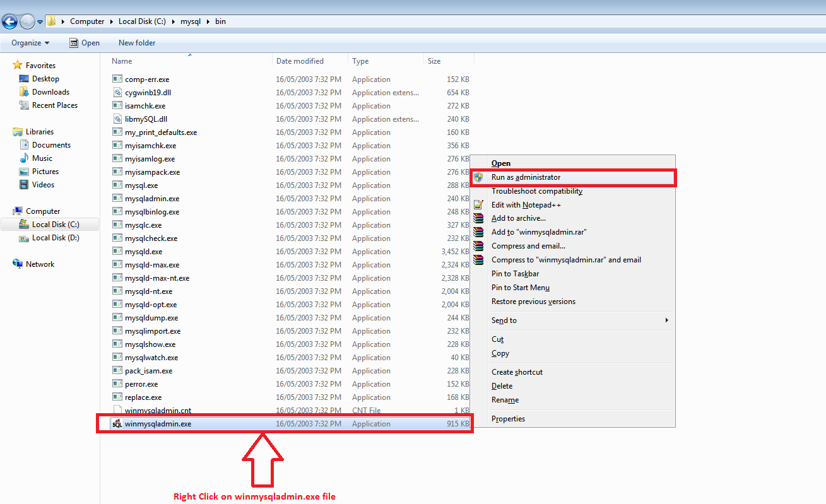This screenshot has width=826, height=504.
Task: Choose Create shortcut in context menu
Action: pyautogui.click(x=517, y=372)
